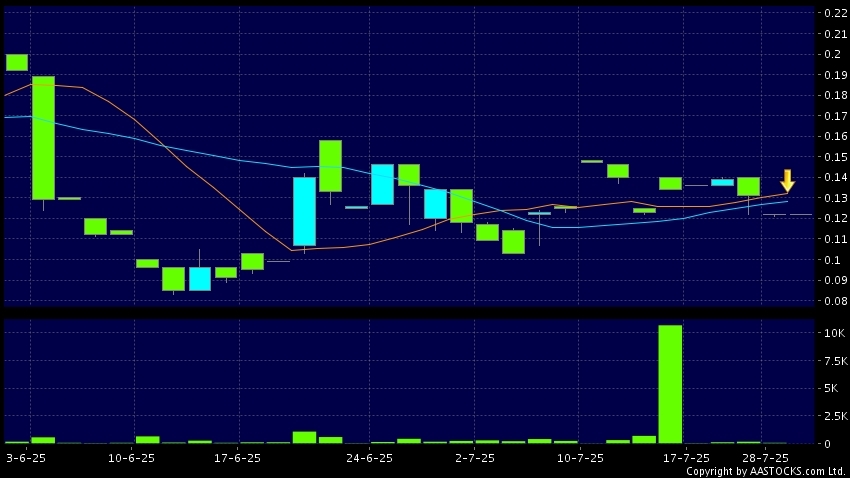The width and height of the screenshot is (850, 478).
Task: Click the 0.15 price axis value
Action: tap(835, 157)
